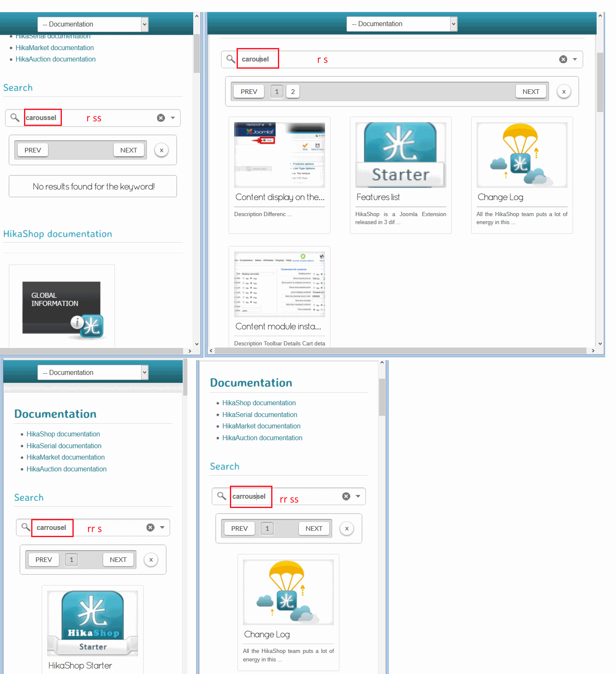Open HikaSerial documentation link above the 'carrousel' search
The width and height of the screenshot is (616, 674).
(64, 446)
